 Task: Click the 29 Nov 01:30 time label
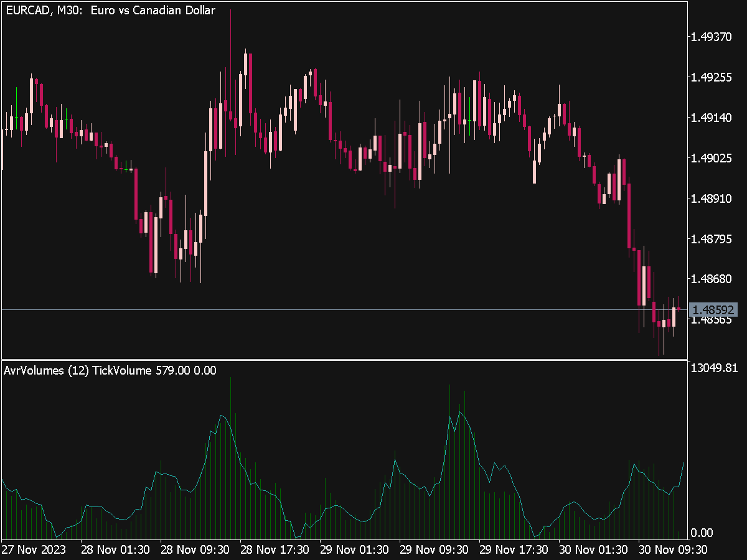pyautogui.click(x=354, y=550)
